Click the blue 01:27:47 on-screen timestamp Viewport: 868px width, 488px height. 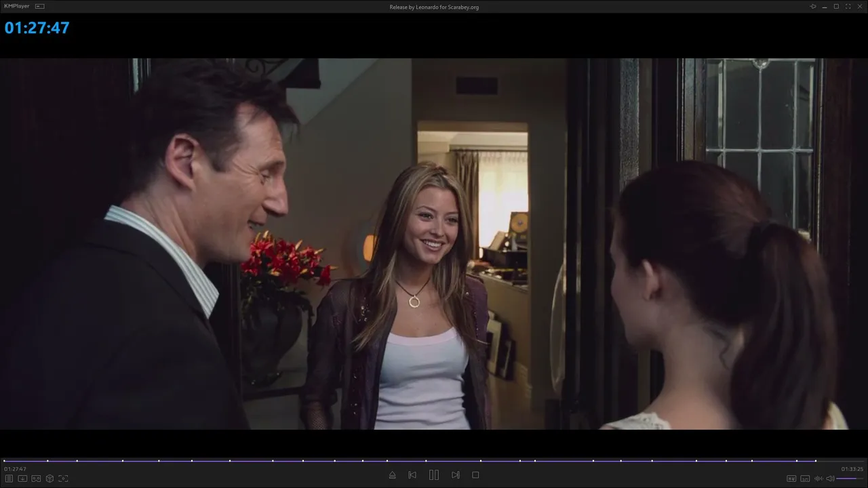pos(37,28)
